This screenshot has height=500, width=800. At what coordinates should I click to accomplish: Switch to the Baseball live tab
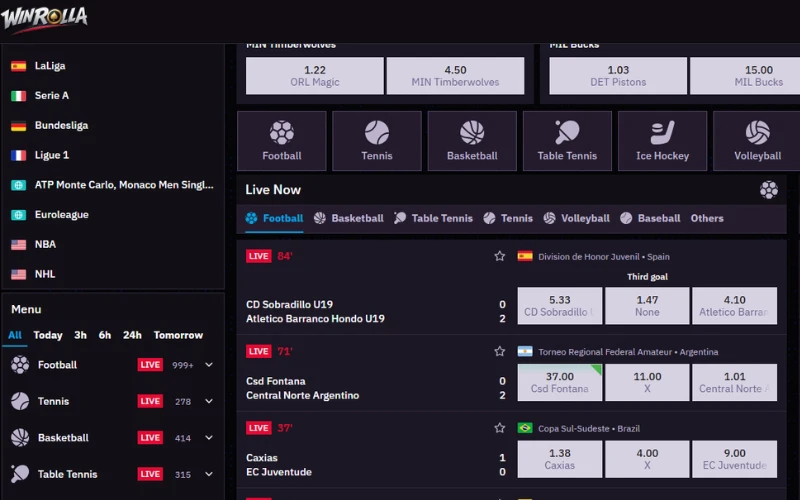click(650, 218)
